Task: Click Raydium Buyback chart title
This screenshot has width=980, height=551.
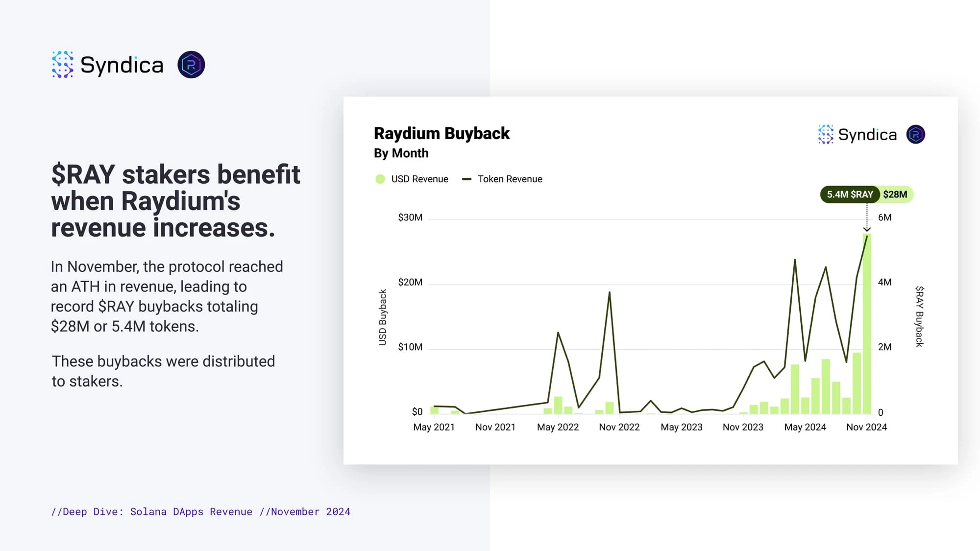Action: click(x=441, y=133)
